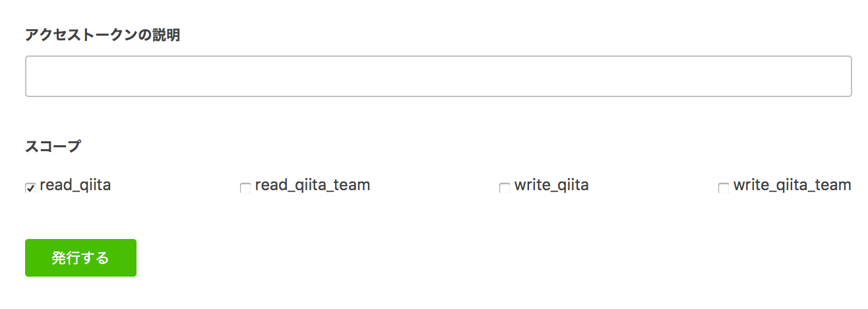
Task: Tick the write_qiita_team checkbox
Action: pyautogui.click(x=724, y=188)
